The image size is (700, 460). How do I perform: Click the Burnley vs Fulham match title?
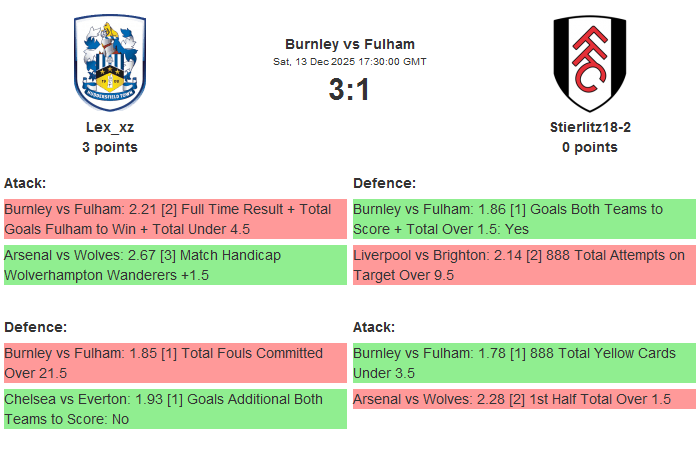click(349, 44)
